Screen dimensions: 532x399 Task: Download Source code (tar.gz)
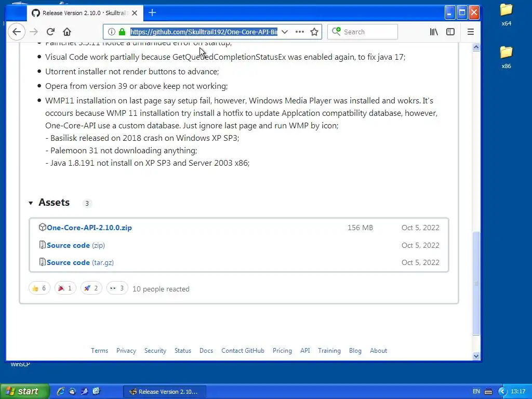click(80, 262)
